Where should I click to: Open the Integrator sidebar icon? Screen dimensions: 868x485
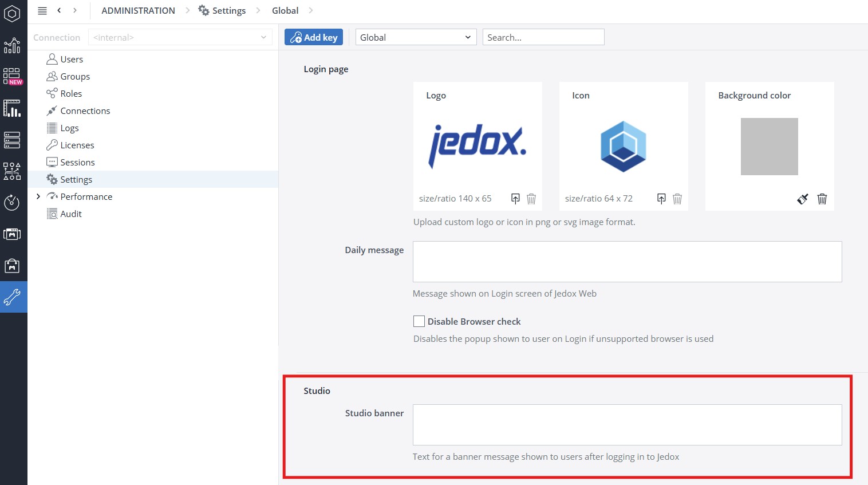(x=13, y=170)
